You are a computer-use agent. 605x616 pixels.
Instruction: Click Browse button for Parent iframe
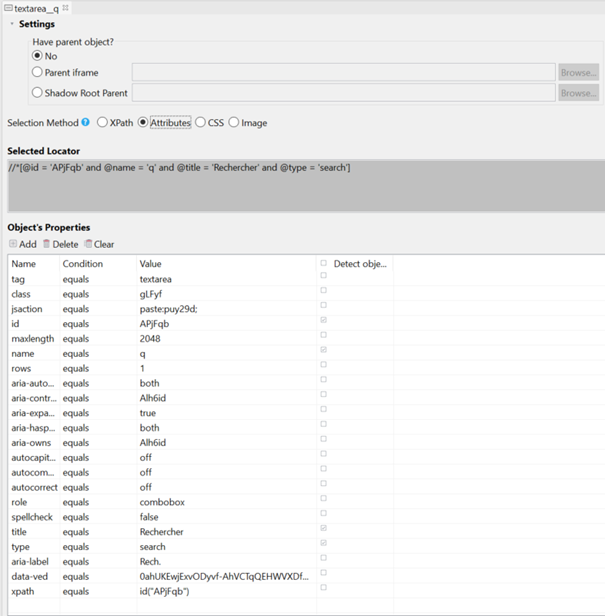coord(579,72)
